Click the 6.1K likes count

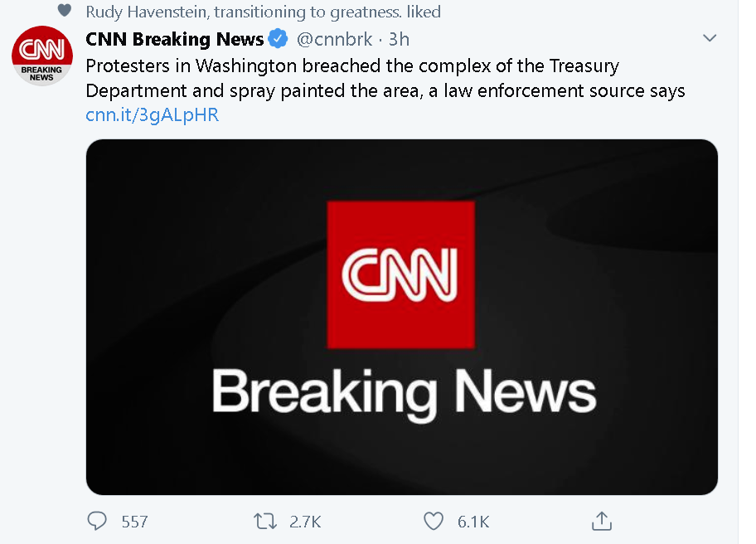tap(473, 522)
